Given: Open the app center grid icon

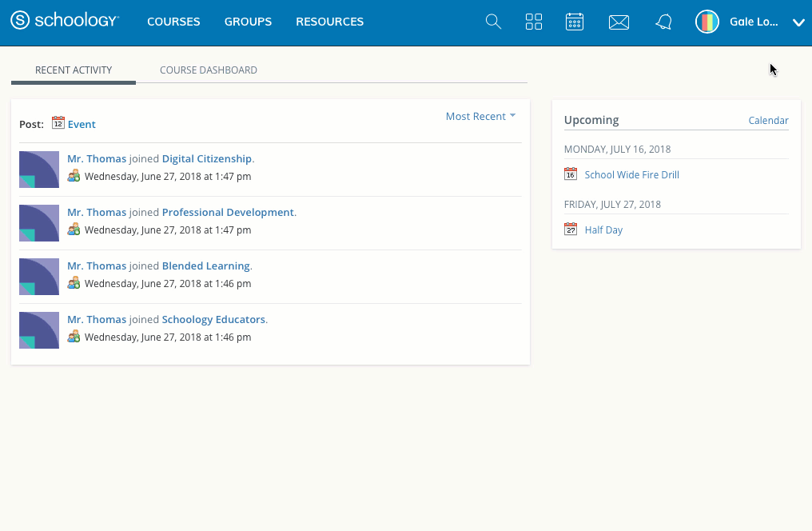Looking at the screenshot, I should coord(534,22).
